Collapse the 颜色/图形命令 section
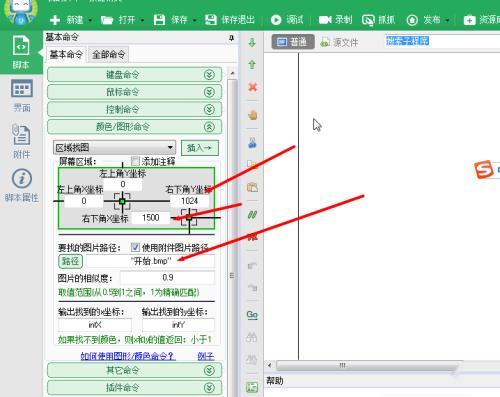 click(134, 127)
